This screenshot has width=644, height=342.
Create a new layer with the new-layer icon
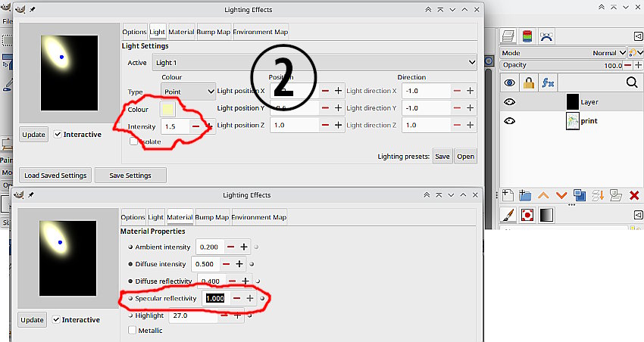click(x=508, y=195)
